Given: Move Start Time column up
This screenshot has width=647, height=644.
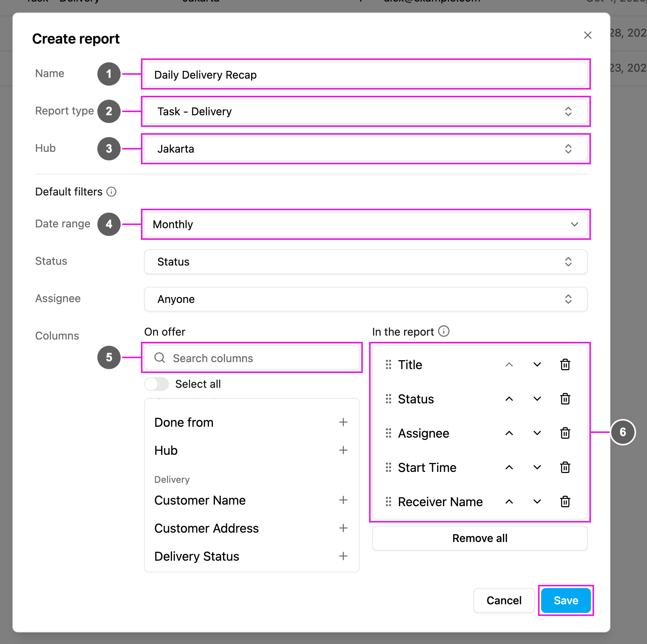Looking at the screenshot, I should coord(509,468).
